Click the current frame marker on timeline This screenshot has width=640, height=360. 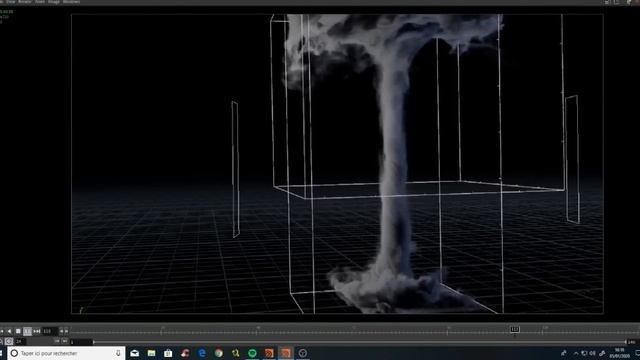coord(515,329)
